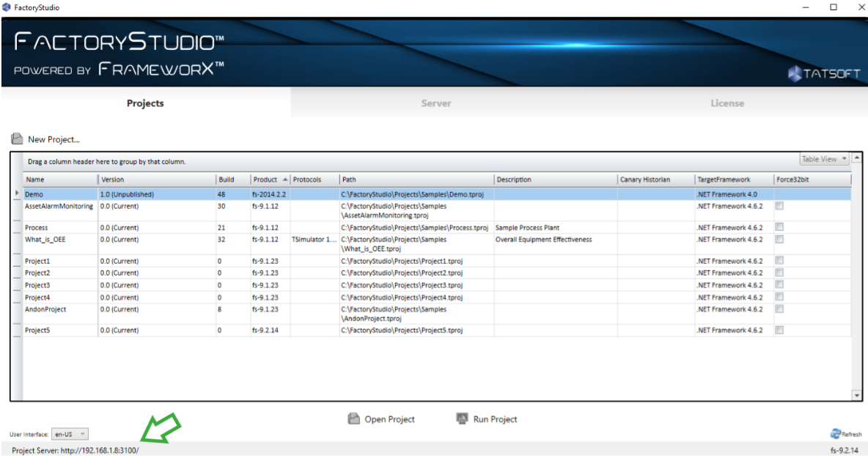Click the FactoryStudio app icon in title bar
Viewport: 868px width, 456px height.
click(7, 7)
